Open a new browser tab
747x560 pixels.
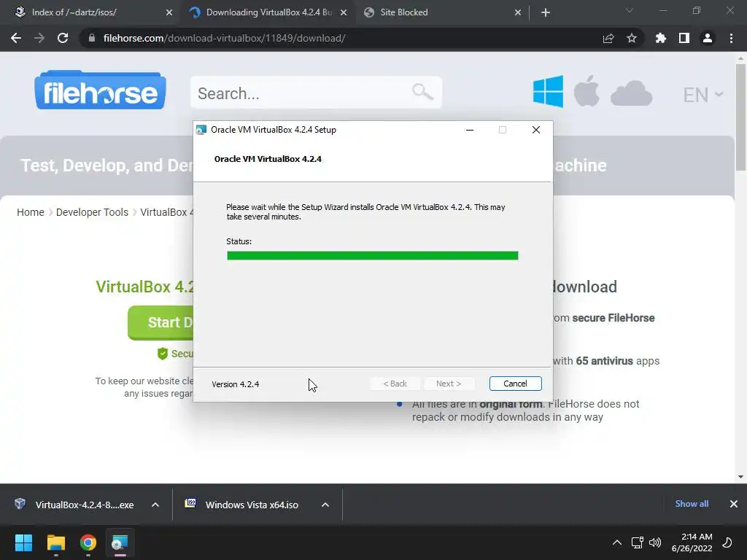pos(546,12)
